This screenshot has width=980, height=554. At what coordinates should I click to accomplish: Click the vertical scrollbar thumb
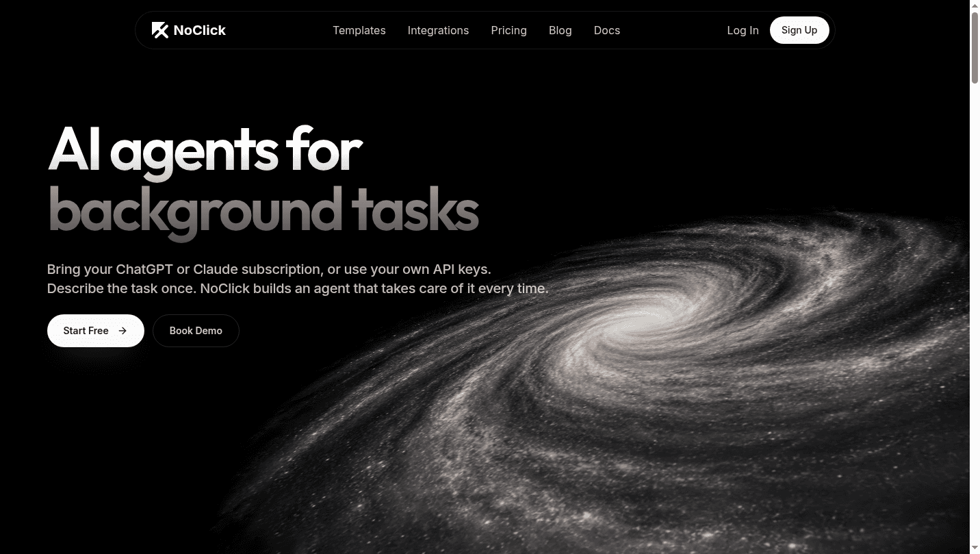click(x=975, y=48)
